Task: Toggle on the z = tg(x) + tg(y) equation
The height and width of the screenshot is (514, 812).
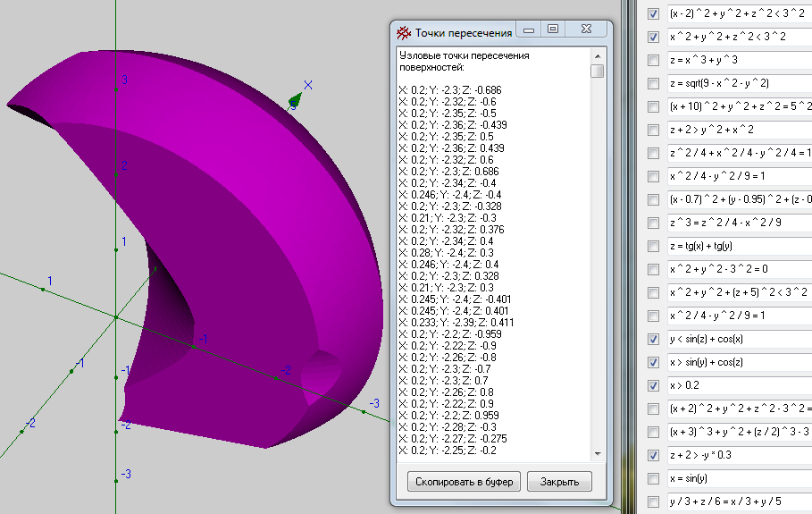Action: (x=653, y=247)
